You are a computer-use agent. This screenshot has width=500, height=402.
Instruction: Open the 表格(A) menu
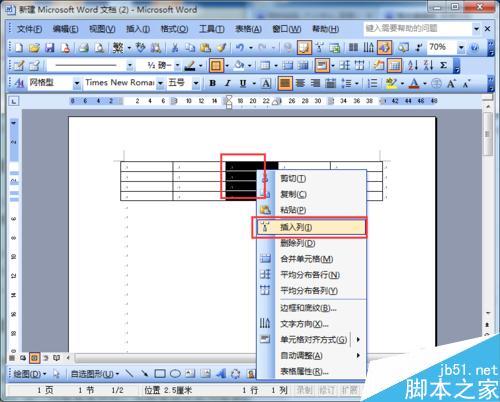tap(248, 29)
